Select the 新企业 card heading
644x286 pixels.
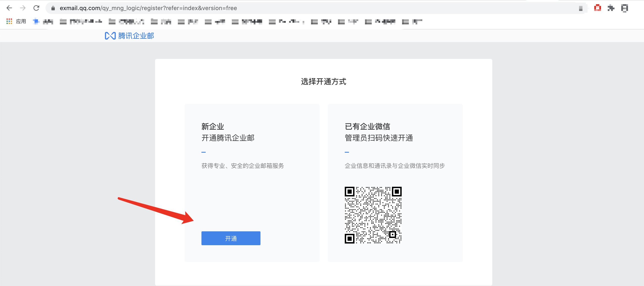click(212, 126)
